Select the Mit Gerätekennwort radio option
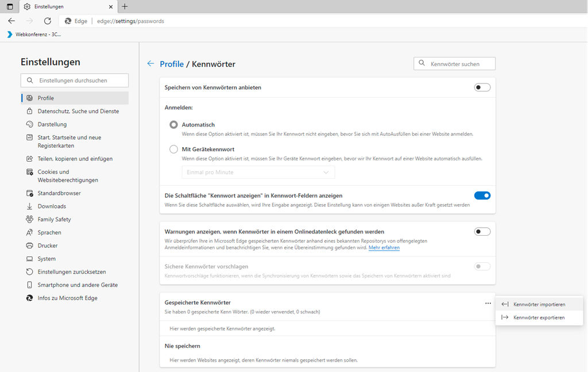588x372 pixels. coord(173,149)
